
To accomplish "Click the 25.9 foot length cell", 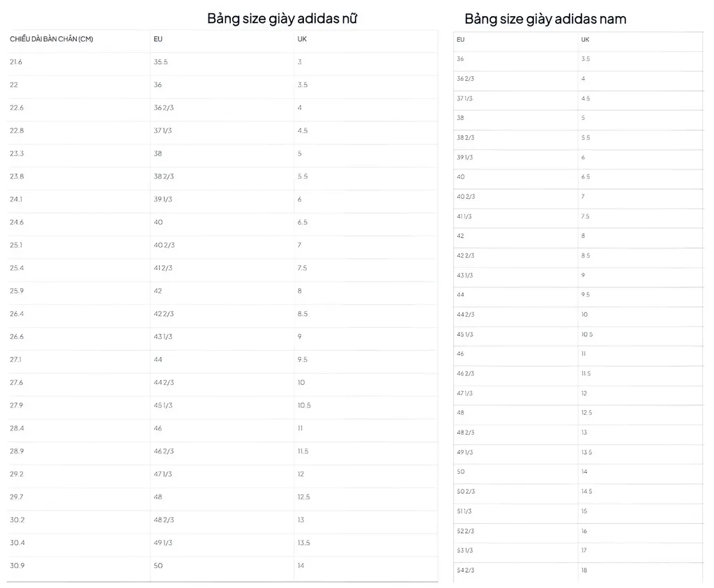I will (17, 291).
